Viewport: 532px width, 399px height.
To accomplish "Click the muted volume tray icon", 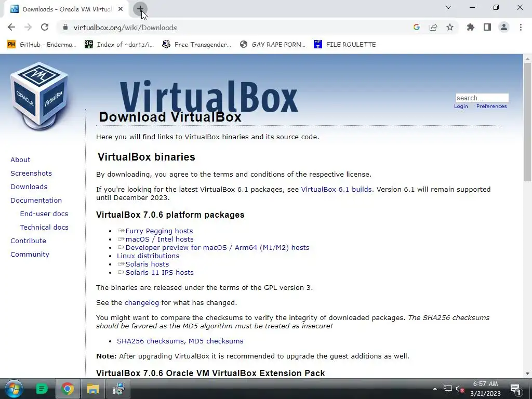I will tap(460, 389).
